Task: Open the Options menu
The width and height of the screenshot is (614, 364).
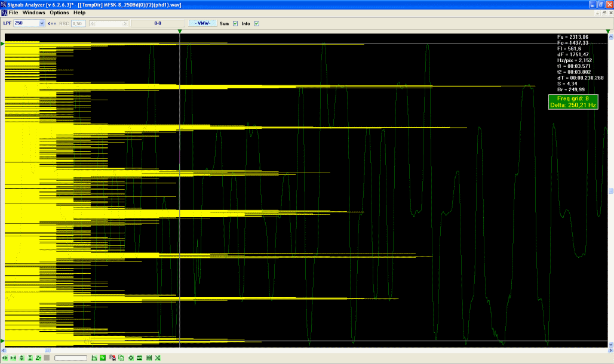Action: pos(59,13)
